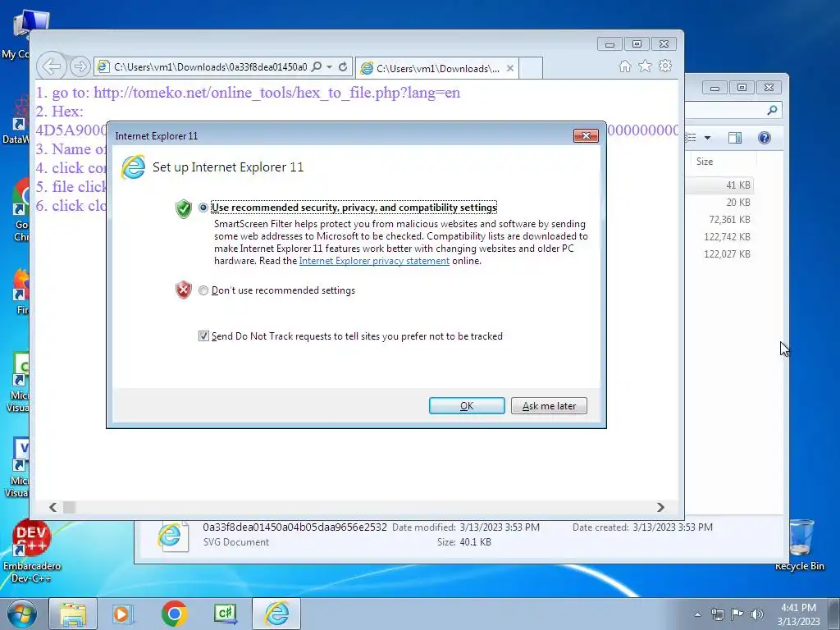Viewport: 840px width, 630px height.
Task: Select the 122,027 KB file row
Action: pyautogui.click(x=720, y=254)
